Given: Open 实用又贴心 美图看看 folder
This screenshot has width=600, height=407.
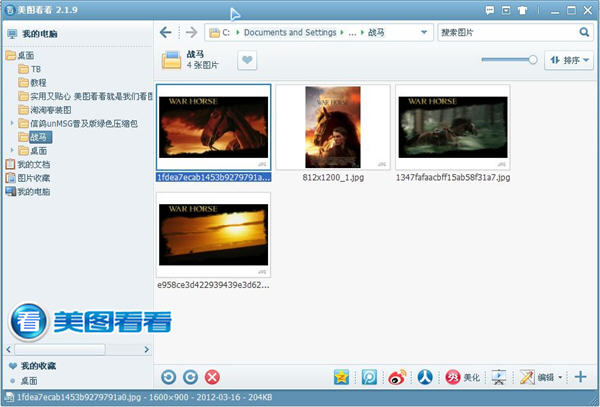Looking at the screenshot, I should [85, 96].
